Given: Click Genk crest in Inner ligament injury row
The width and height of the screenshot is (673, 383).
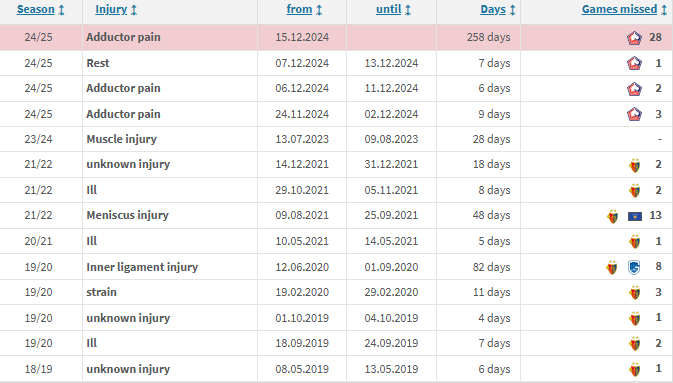Looking at the screenshot, I should tap(634, 267).
